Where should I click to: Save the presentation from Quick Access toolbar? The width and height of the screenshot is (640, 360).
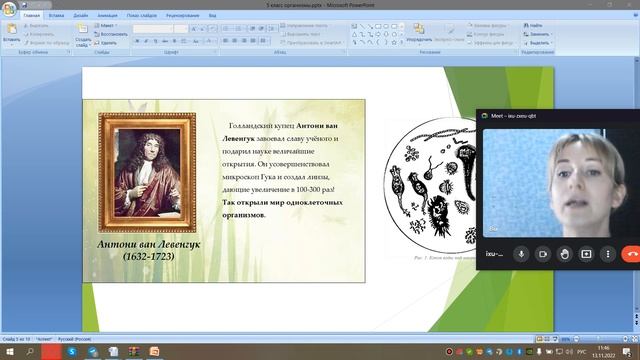pos(24,5)
